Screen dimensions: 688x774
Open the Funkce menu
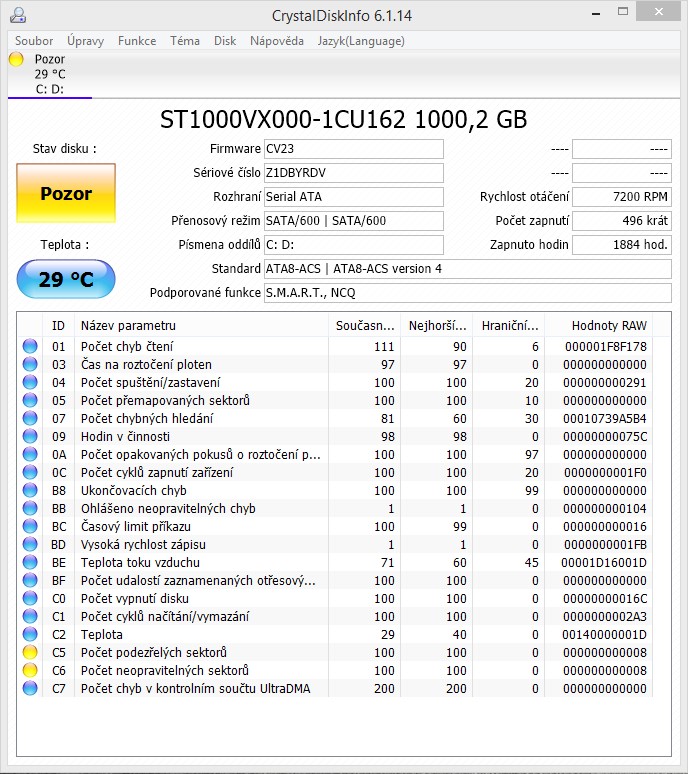point(136,41)
